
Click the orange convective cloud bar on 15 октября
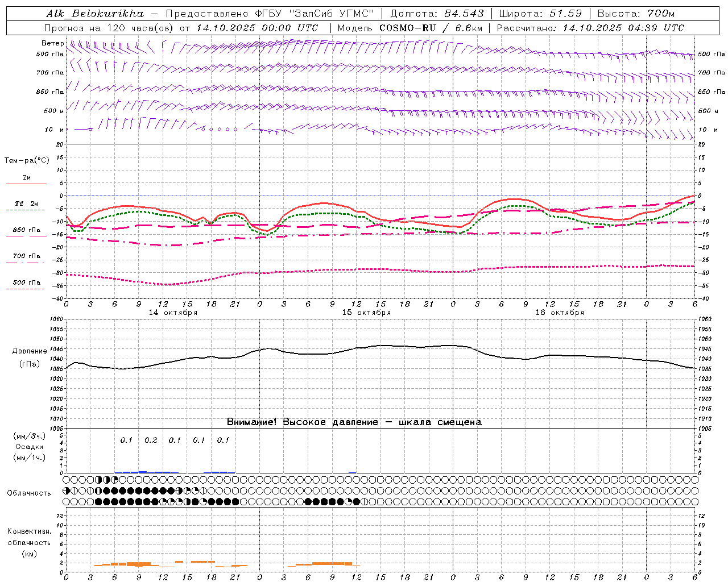[332, 563]
